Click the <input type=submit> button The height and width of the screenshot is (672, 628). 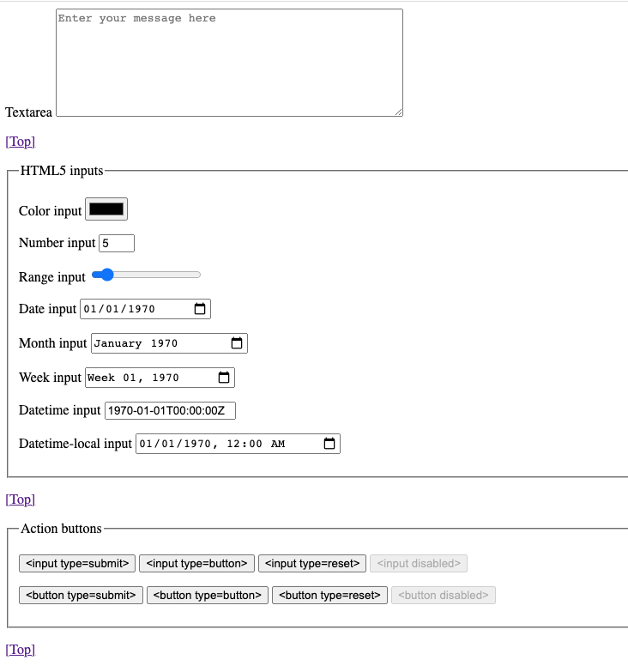[77, 563]
